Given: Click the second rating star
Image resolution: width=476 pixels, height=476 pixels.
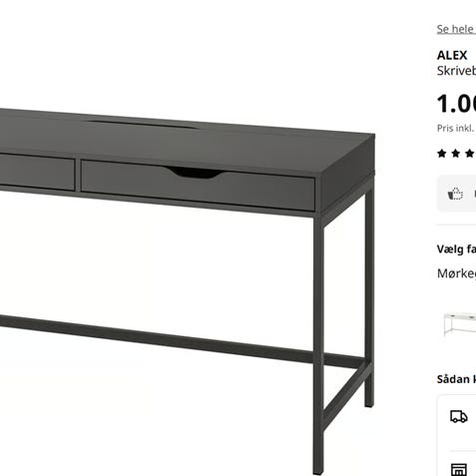Looking at the screenshot, I should (x=456, y=154).
